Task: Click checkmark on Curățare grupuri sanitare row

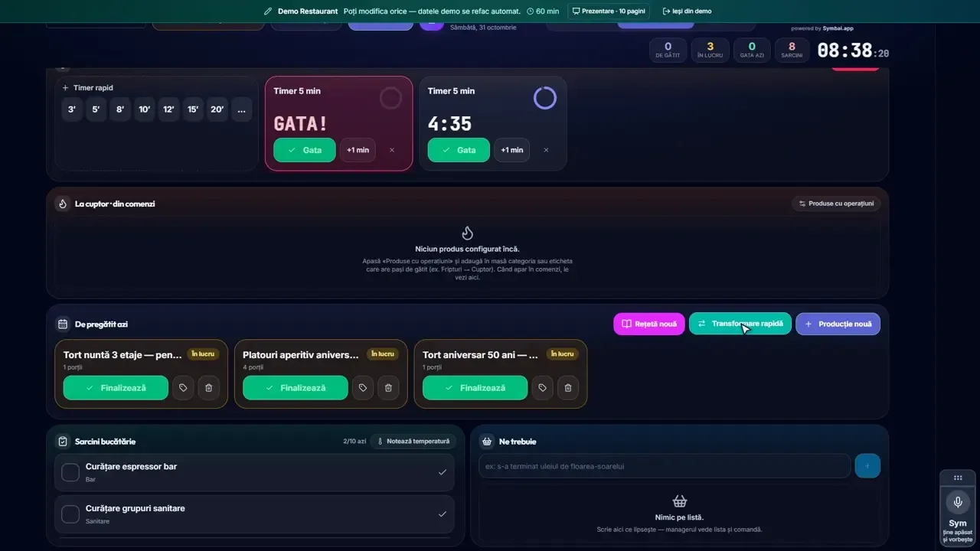Action: (x=442, y=514)
